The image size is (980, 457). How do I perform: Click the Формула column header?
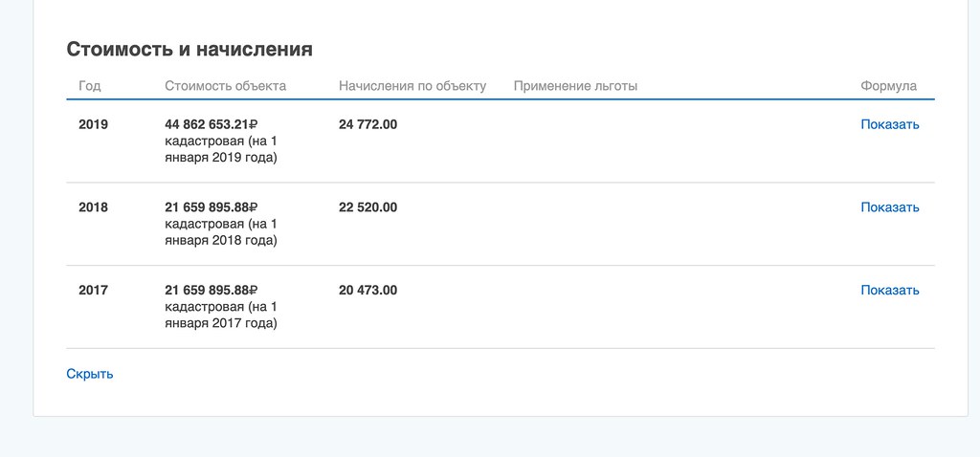pos(889,85)
